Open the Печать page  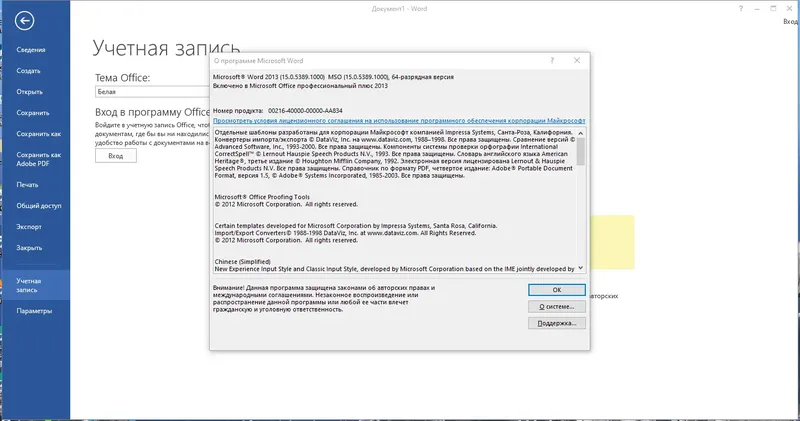pos(27,185)
